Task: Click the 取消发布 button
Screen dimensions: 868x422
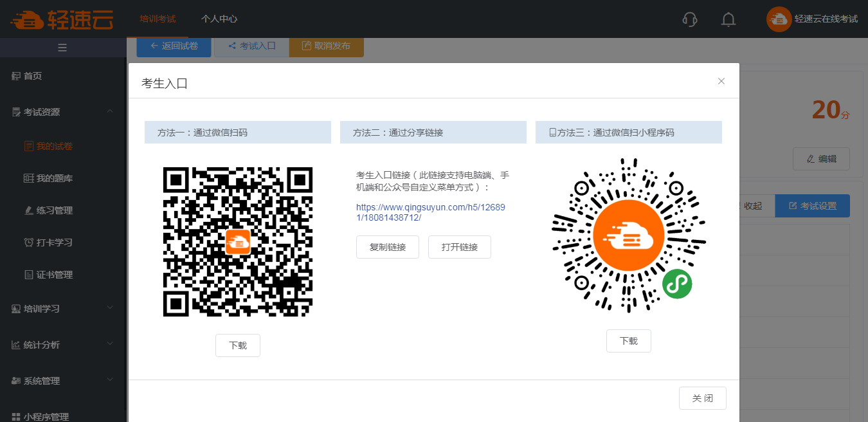Action: (x=327, y=46)
